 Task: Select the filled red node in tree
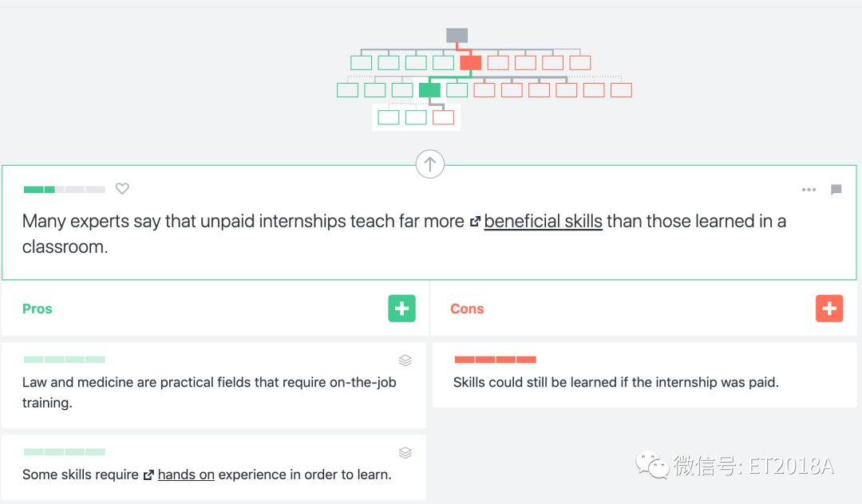(x=471, y=62)
